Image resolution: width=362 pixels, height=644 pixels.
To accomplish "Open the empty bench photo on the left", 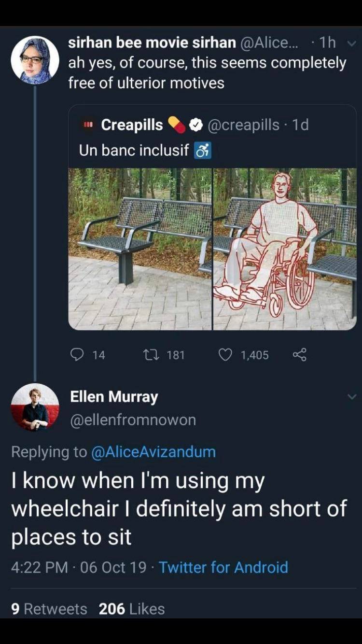I will pyautogui.click(x=140, y=249).
